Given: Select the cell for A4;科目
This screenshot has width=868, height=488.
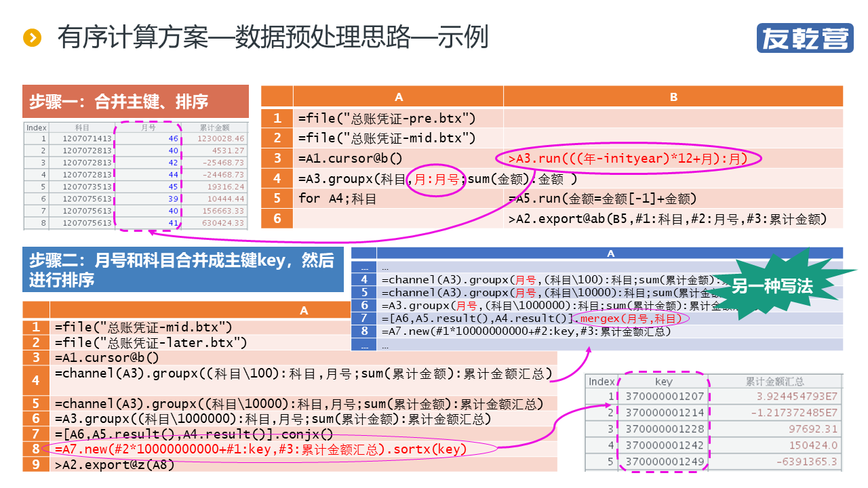Looking at the screenshot, I should click(398, 199).
